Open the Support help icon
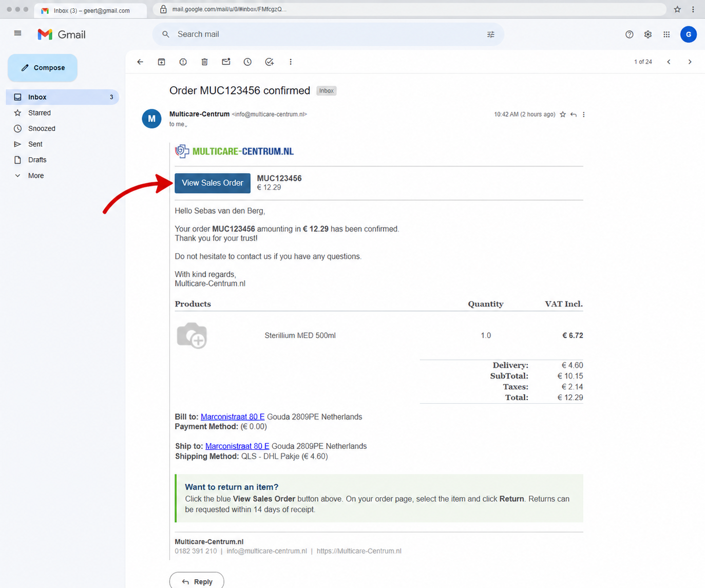The width and height of the screenshot is (705, 588). (x=629, y=34)
